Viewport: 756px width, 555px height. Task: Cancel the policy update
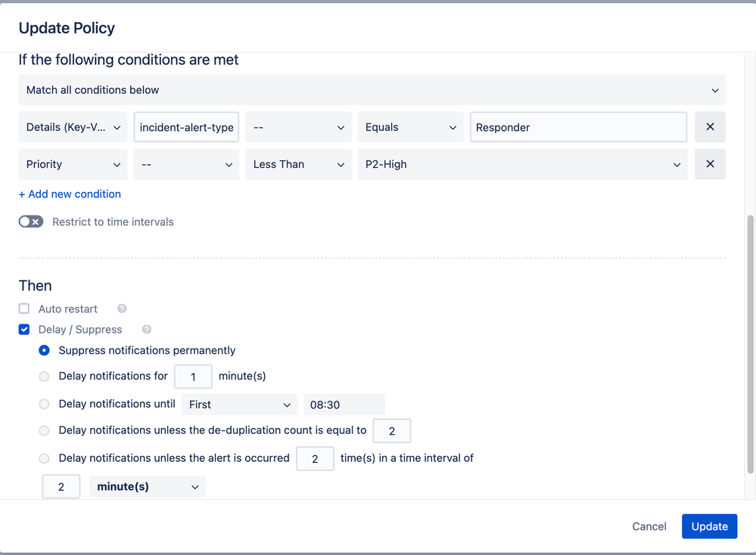pos(649,526)
